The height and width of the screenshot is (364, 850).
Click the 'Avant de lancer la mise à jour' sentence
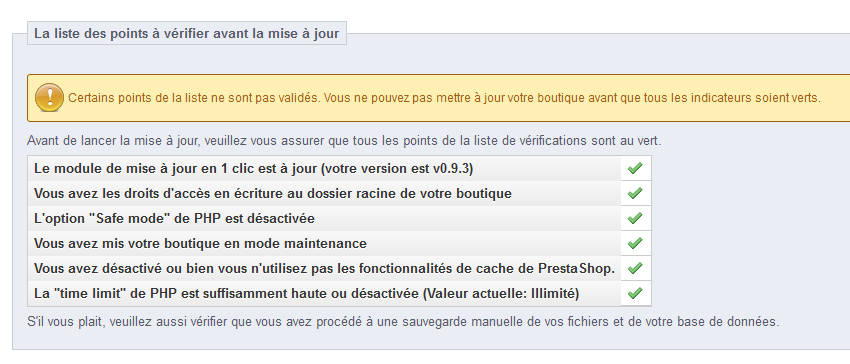[x=344, y=141]
